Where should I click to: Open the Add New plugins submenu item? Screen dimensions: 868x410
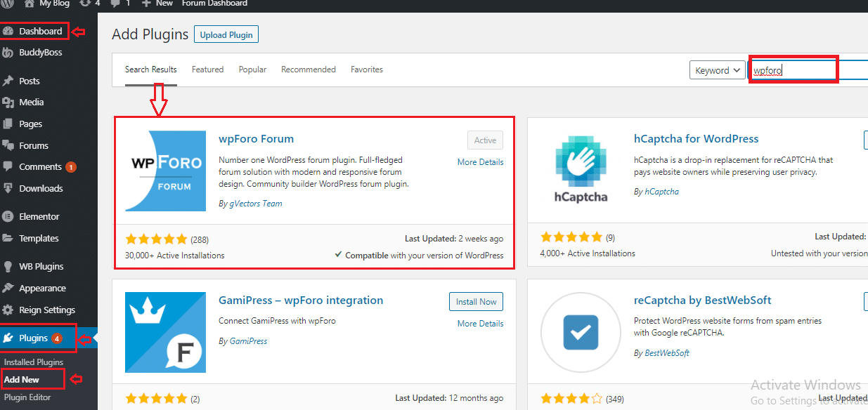(22, 380)
